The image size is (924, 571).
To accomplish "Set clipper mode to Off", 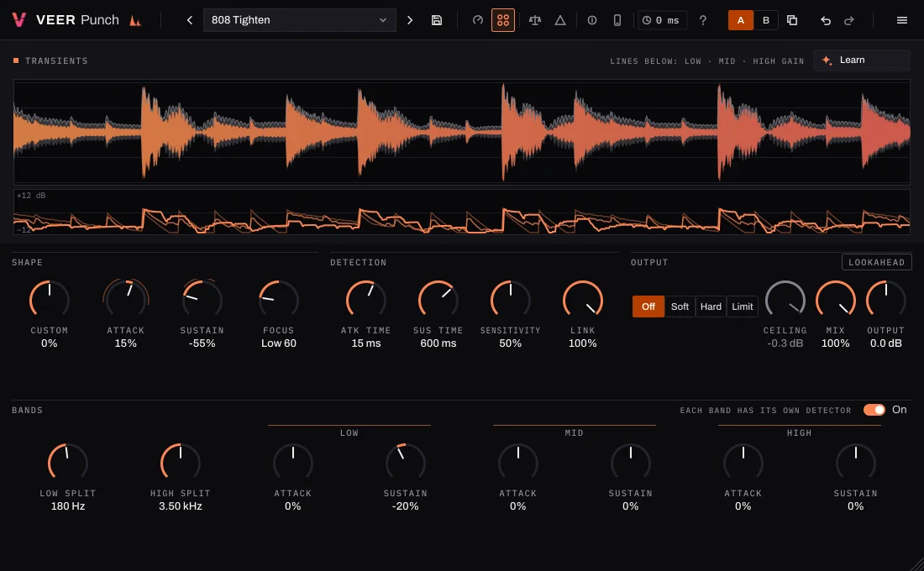I will click(648, 306).
